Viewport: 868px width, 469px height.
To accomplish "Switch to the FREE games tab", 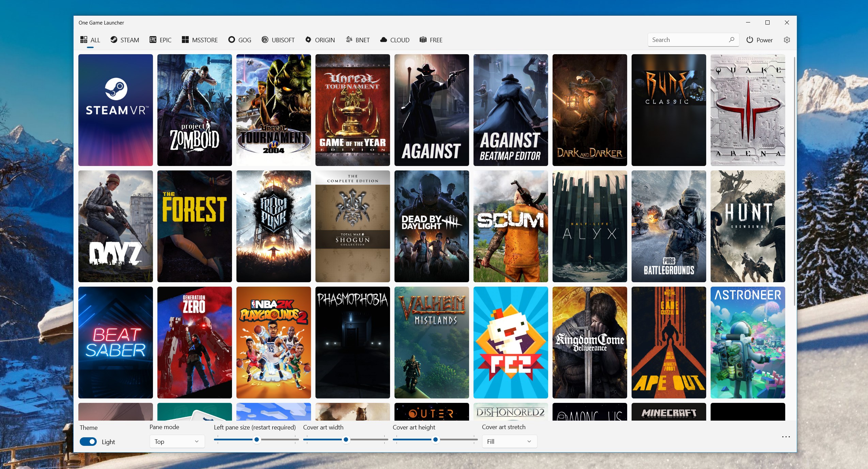I will coord(431,40).
